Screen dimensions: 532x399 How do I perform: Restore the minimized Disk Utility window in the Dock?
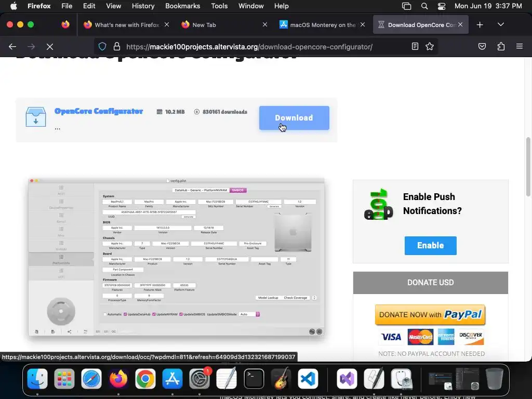(440, 380)
